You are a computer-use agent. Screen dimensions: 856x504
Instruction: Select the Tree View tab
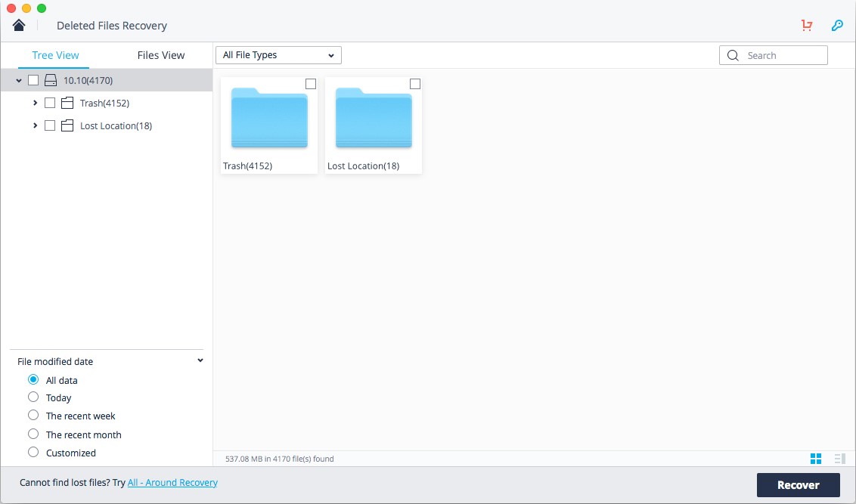coord(55,55)
